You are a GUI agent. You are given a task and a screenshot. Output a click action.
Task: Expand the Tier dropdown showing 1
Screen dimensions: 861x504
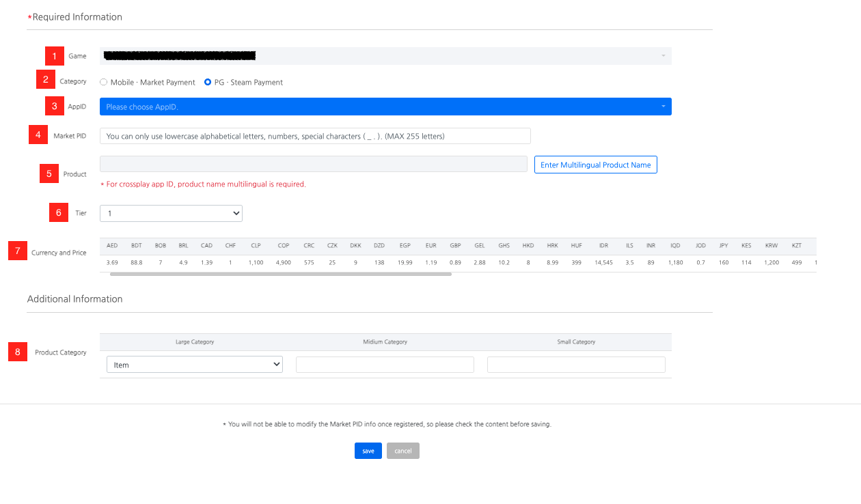click(171, 214)
